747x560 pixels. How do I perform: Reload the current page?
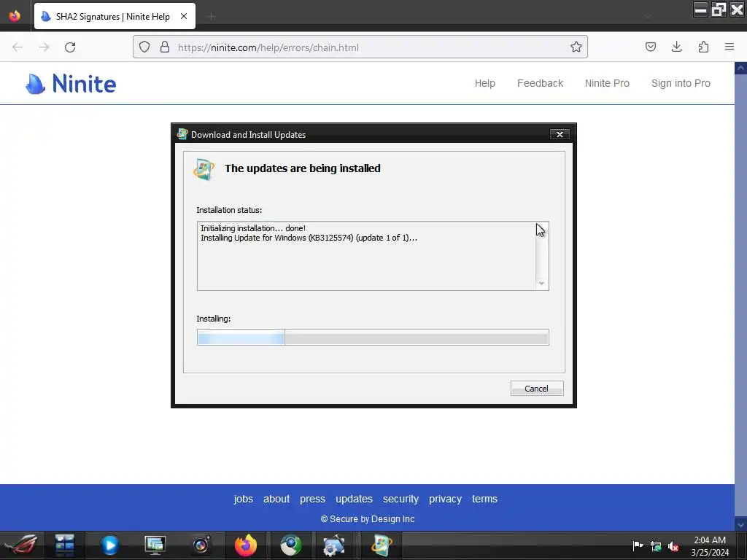pos(70,47)
